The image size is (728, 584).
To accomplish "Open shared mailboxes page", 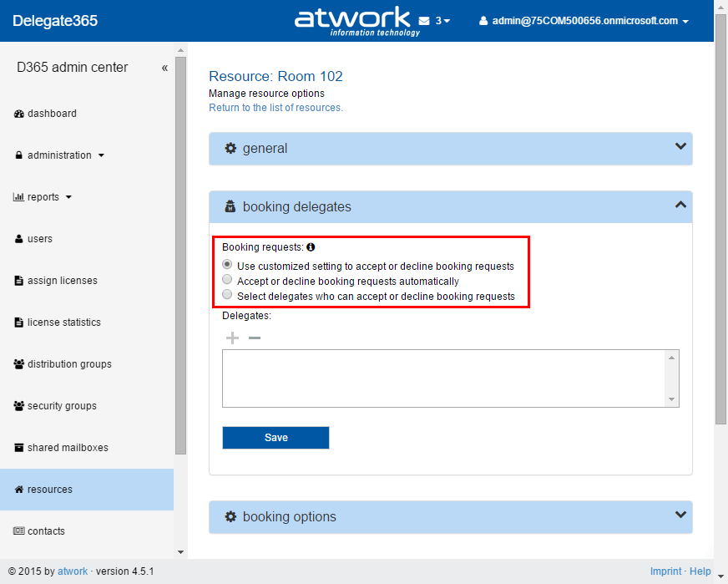I will tap(68, 448).
